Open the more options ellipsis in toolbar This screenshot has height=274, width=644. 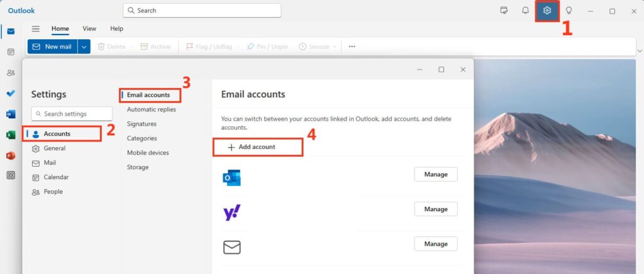click(x=352, y=47)
